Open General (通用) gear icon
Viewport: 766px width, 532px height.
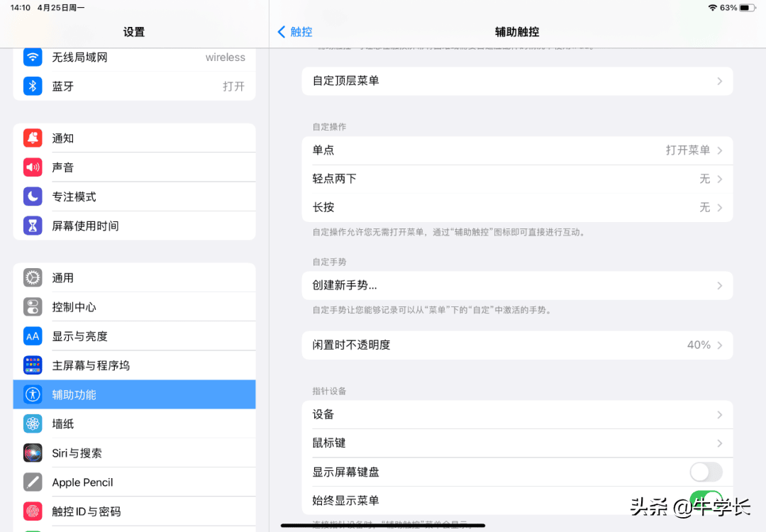click(x=33, y=278)
